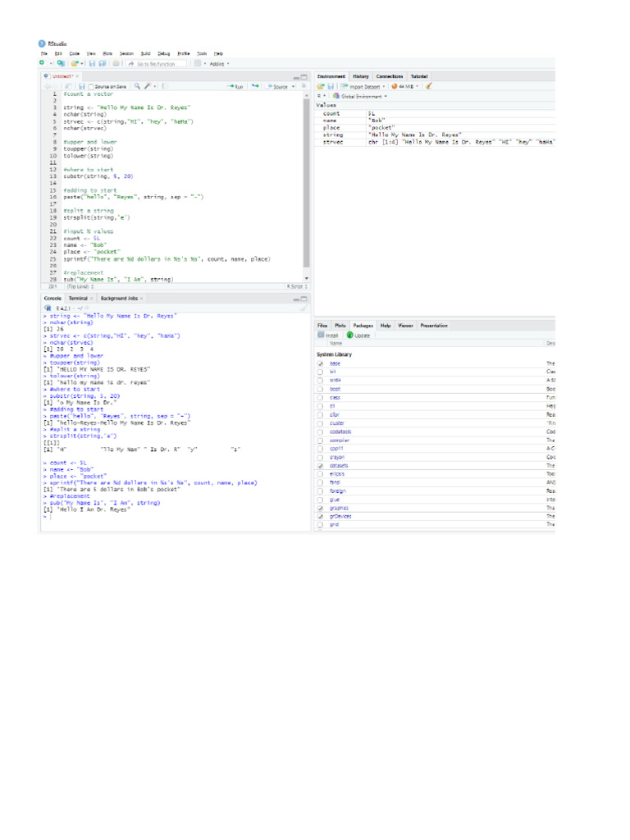Switch to the Terminal tab

click(x=78, y=299)
